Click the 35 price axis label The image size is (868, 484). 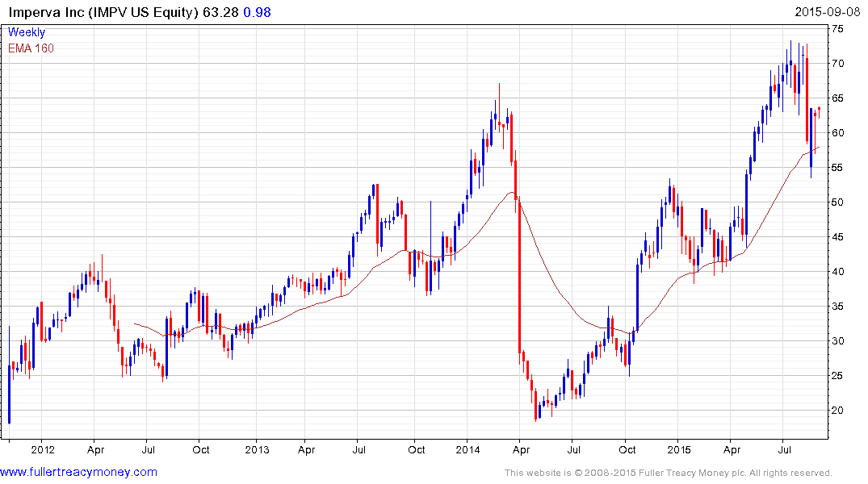coord(838,307)
